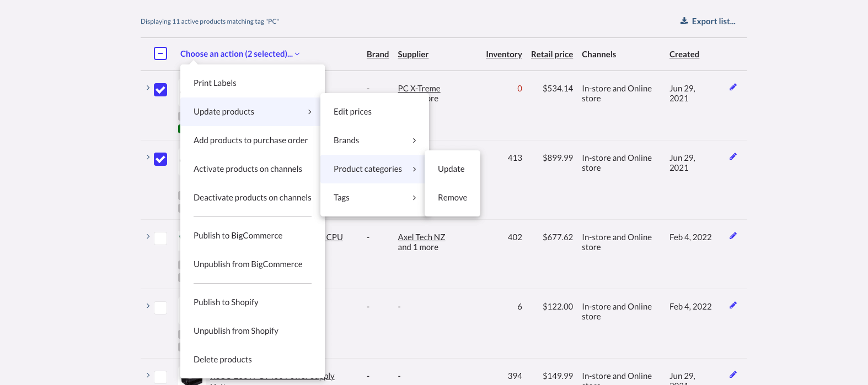Click the edit pencil for the $534.14 product
This screenshot has height=385, width=868.
pyautogui.click(x=733, y=87)
